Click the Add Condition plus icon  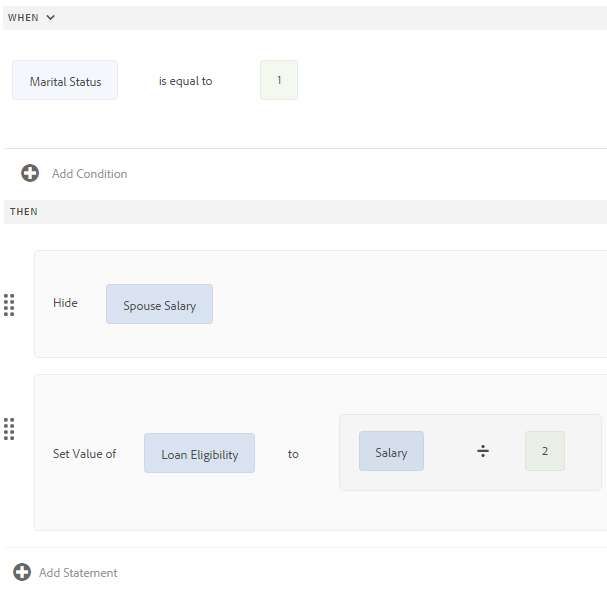[x=30, y=173]
